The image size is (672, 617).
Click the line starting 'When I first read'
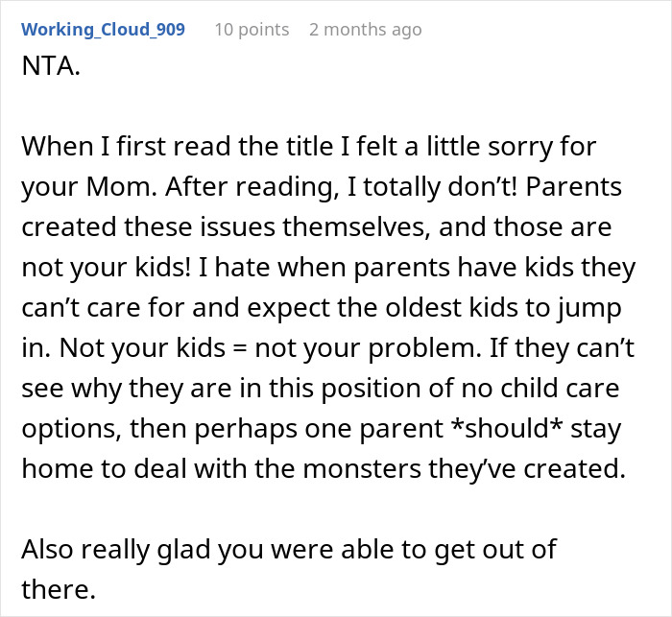tap(308, 147)
